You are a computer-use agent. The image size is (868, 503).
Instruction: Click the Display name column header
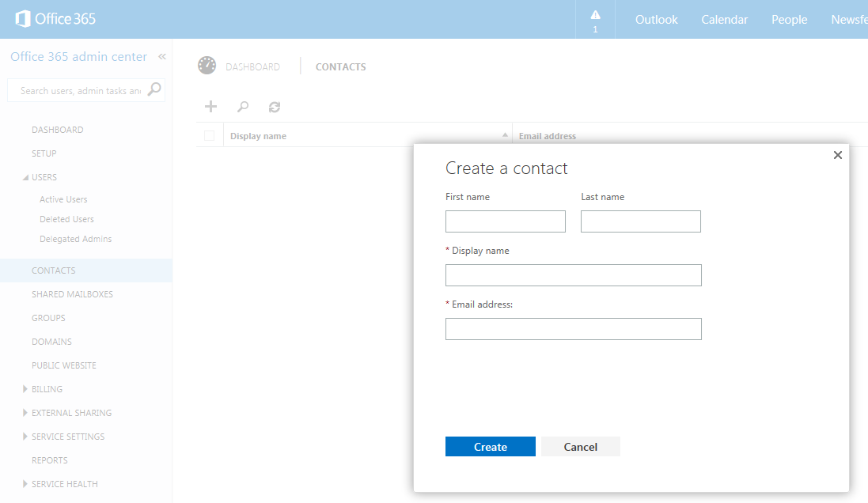(258, 136)
